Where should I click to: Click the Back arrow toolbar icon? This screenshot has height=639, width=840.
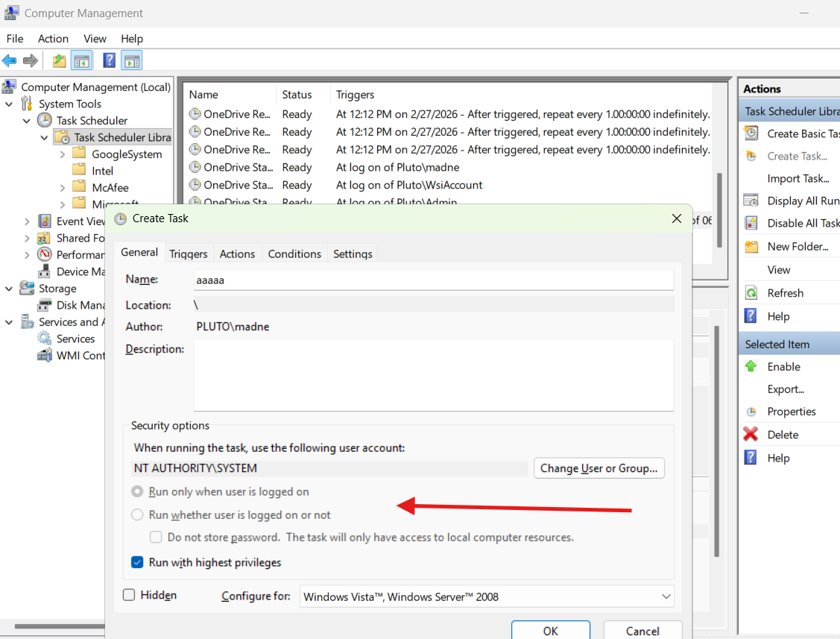(x=9, y=60)
